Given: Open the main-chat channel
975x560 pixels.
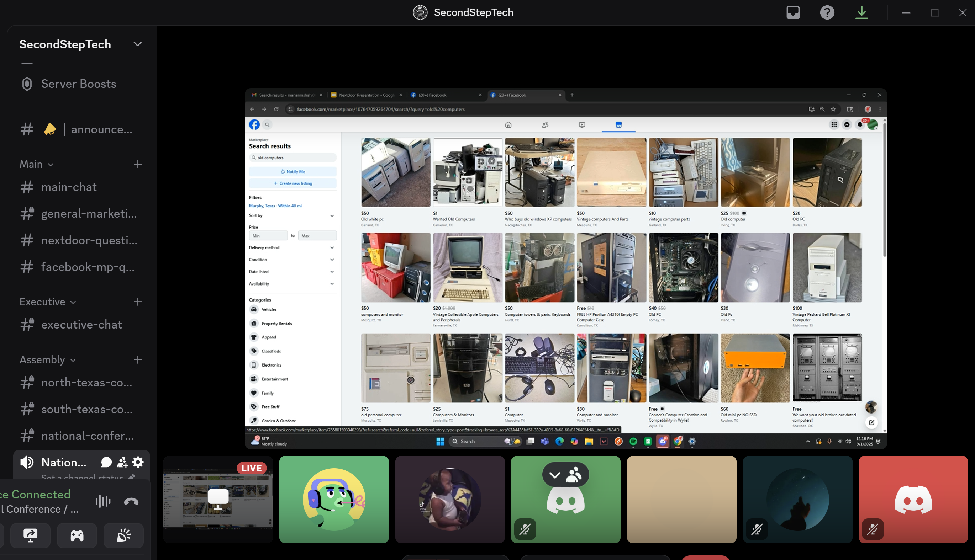Looking at the screenshot, I should click(69, 187).
